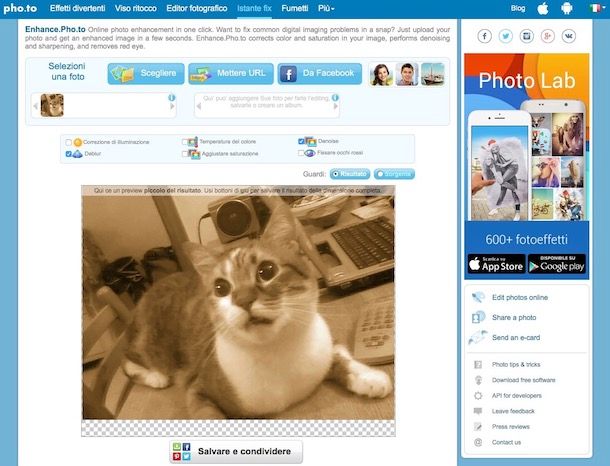
Task: Go to Editor fotografico
Action: click(197, 8)
